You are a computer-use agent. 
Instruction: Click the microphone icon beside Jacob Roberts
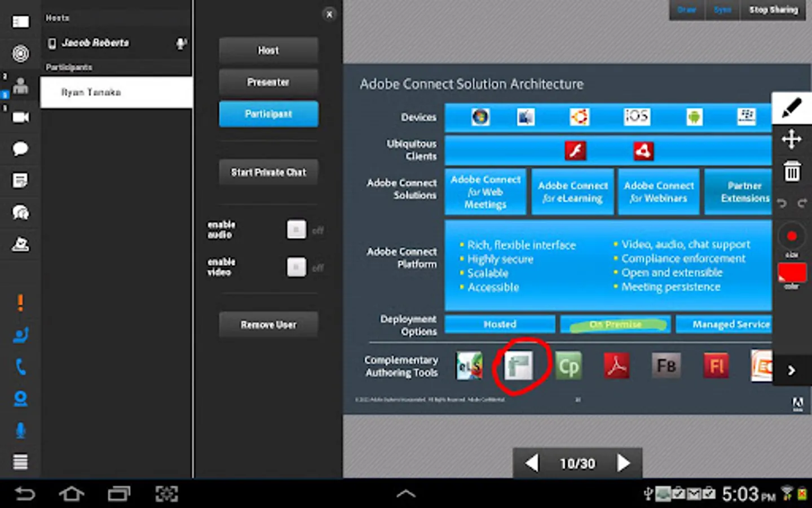181,43
